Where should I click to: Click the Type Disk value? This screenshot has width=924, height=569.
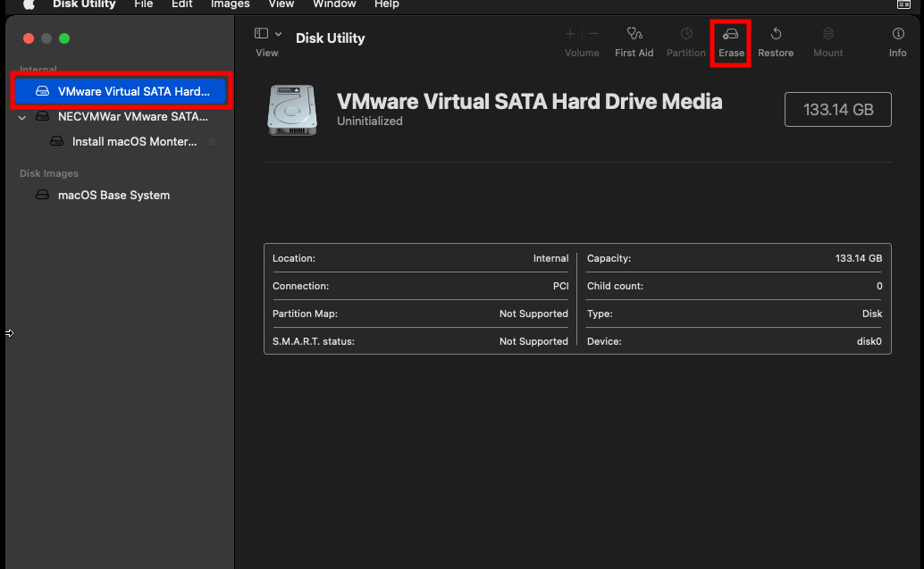tap(872, 314)
